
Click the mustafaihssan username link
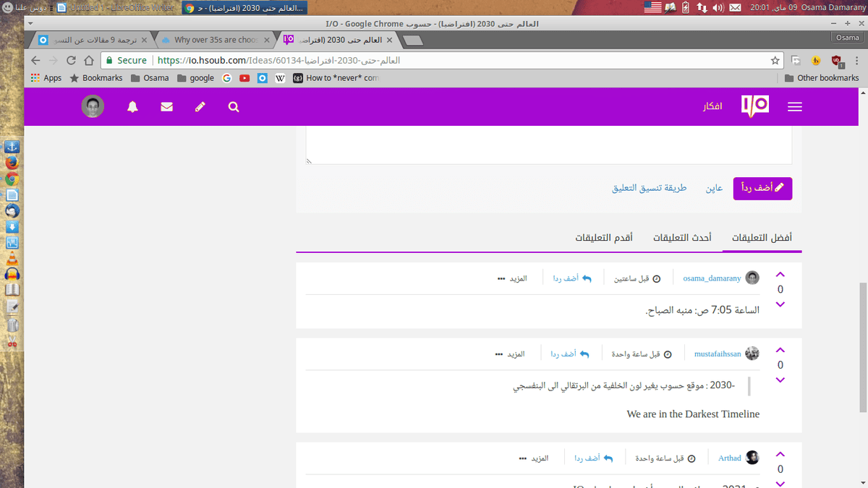[x=718, y=354]
